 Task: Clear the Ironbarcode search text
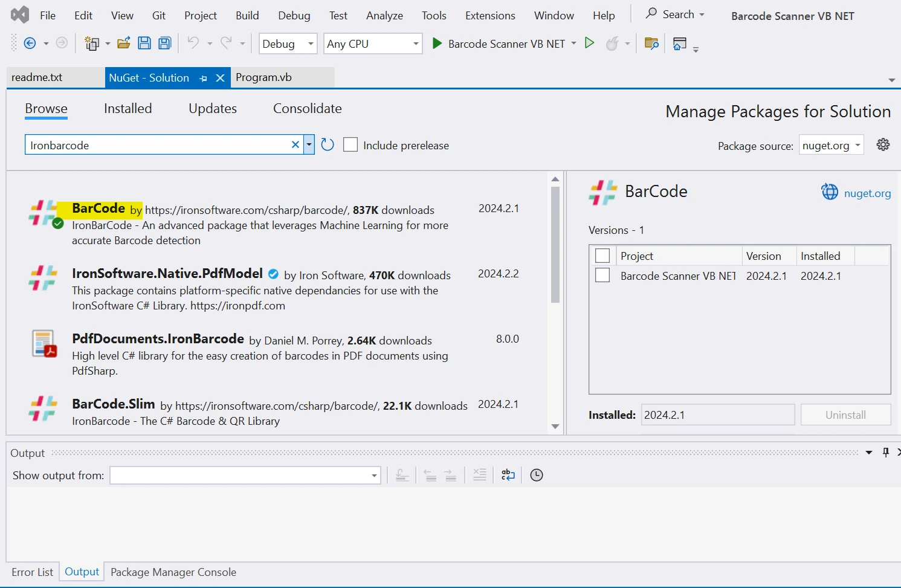click(295, 144)
